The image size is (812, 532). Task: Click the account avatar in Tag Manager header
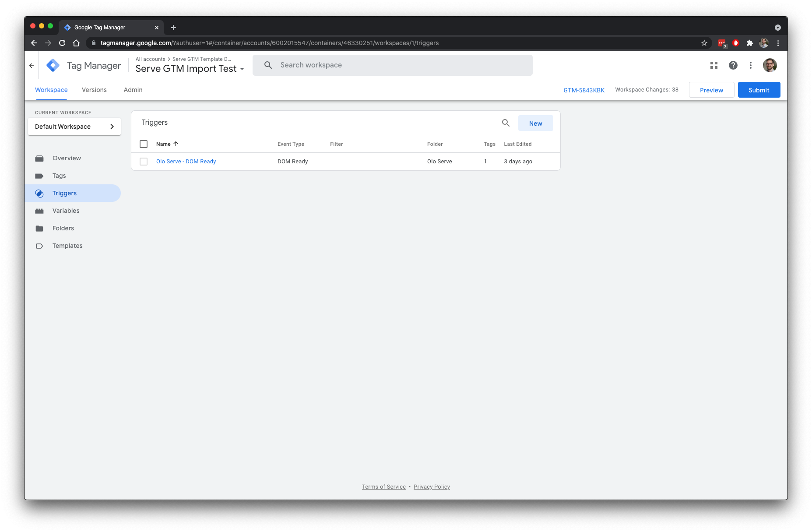point(770,65)
